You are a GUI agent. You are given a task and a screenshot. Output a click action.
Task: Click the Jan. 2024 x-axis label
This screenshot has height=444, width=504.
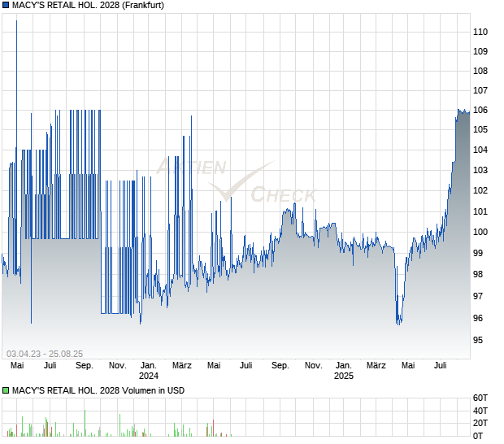pyautogui.click(x=149, y=371)
